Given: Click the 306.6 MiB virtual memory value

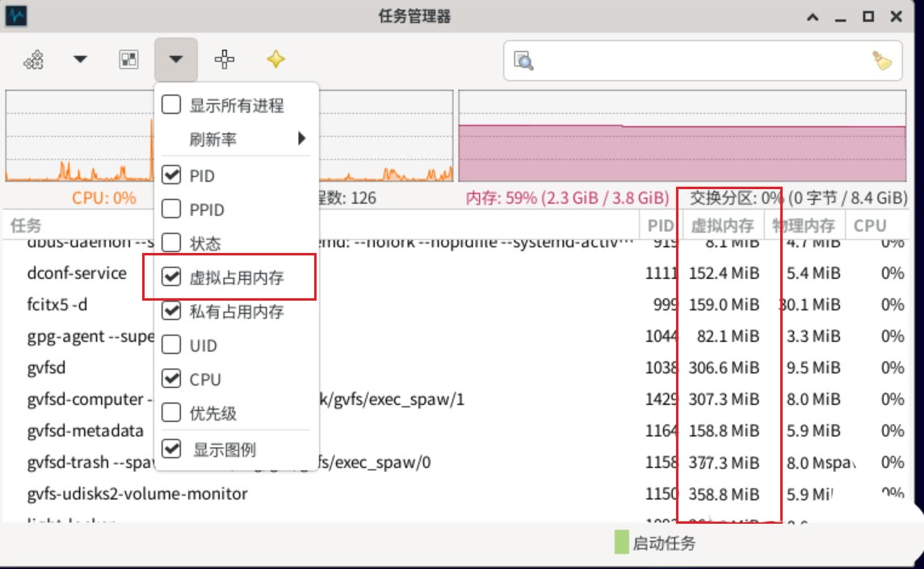Looking at the screenshot, I should click(x=724, y=368).
